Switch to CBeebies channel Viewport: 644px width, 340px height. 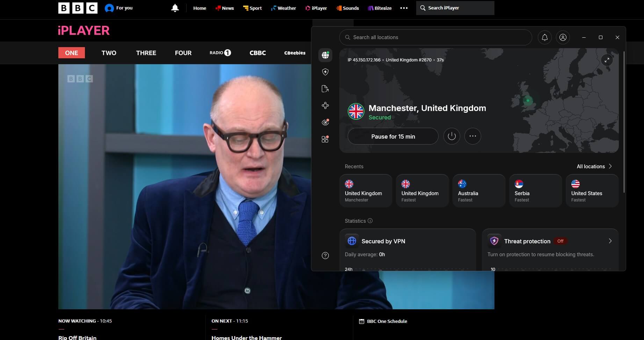[x=295, y=53]
